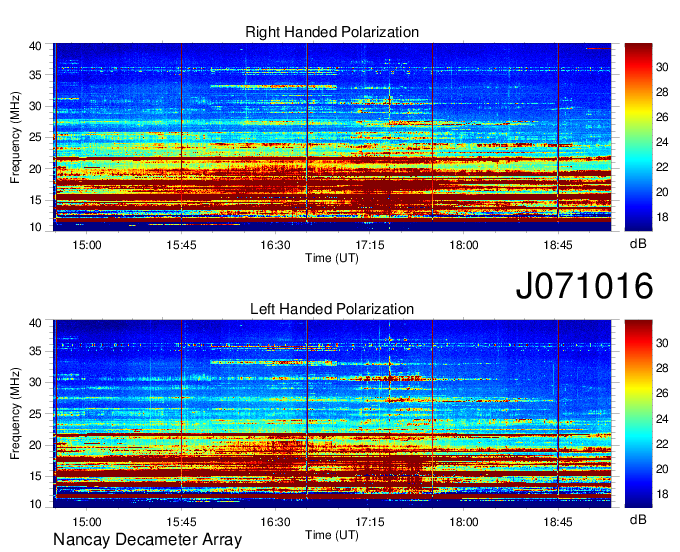Click the 15:45 tick of top panel

[181, 245]
